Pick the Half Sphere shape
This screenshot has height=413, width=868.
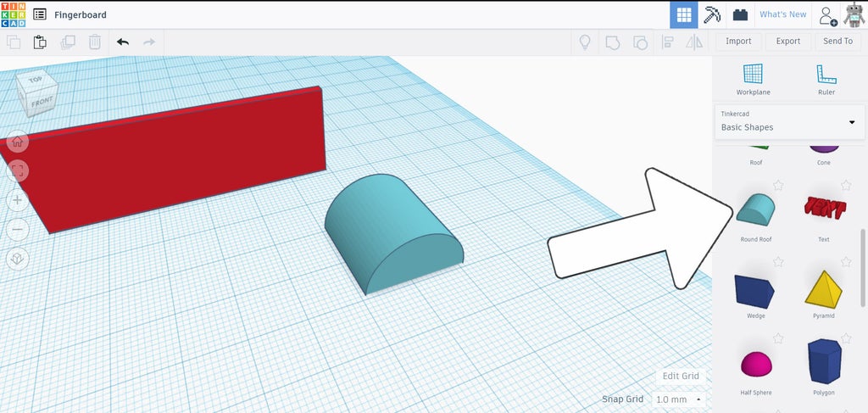pyautogui.click(x=755, y=365)
